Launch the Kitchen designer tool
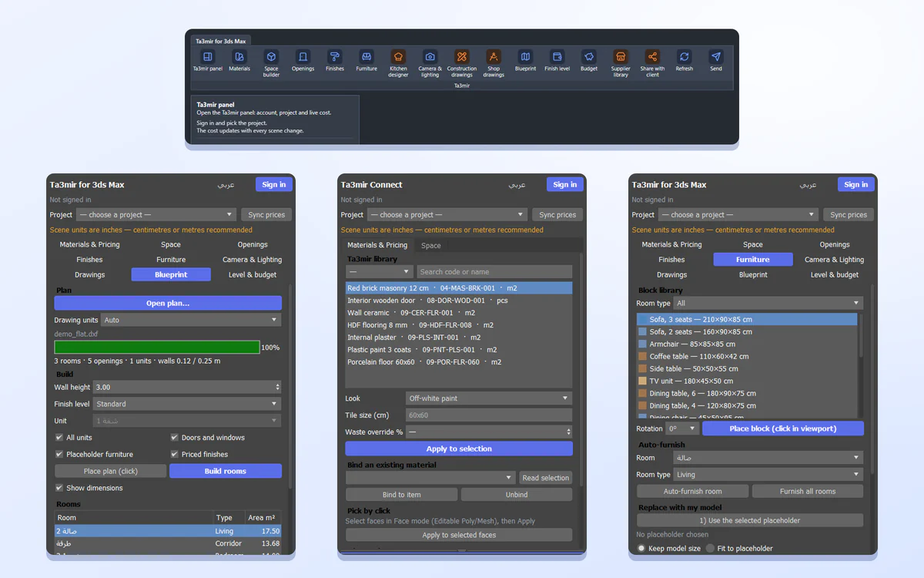 (x=398, y=56)
